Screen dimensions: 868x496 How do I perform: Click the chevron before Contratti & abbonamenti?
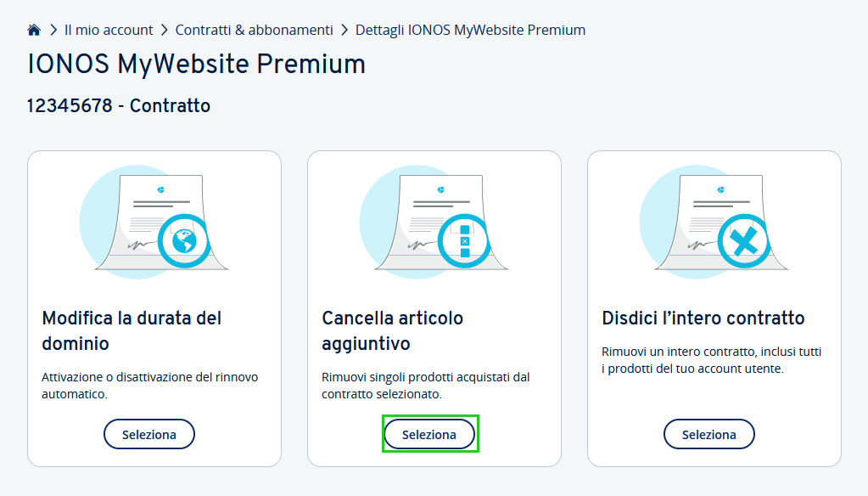165,30
